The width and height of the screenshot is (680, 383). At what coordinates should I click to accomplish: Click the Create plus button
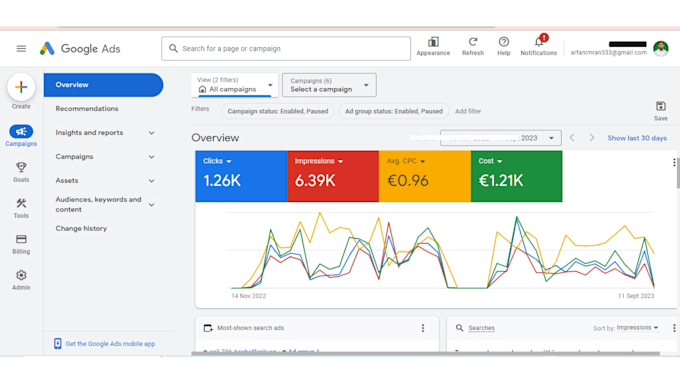tap(21, 87)
